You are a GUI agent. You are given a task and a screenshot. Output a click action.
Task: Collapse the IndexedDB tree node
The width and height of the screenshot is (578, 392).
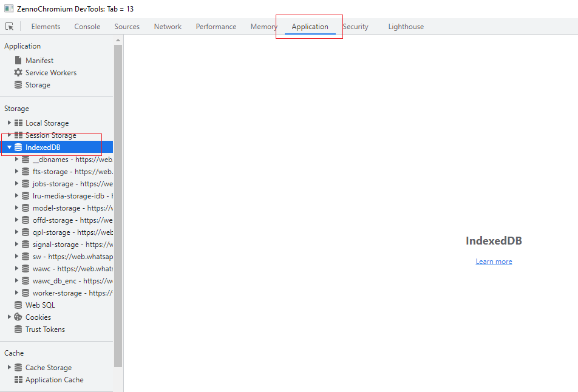point(9,147)
